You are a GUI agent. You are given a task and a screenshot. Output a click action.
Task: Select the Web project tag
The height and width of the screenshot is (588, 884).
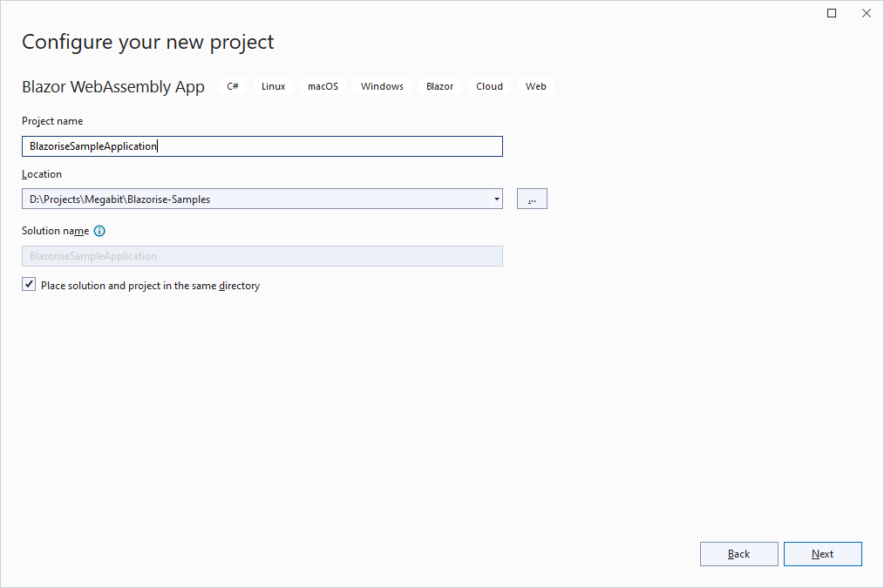tap(535, 85)
